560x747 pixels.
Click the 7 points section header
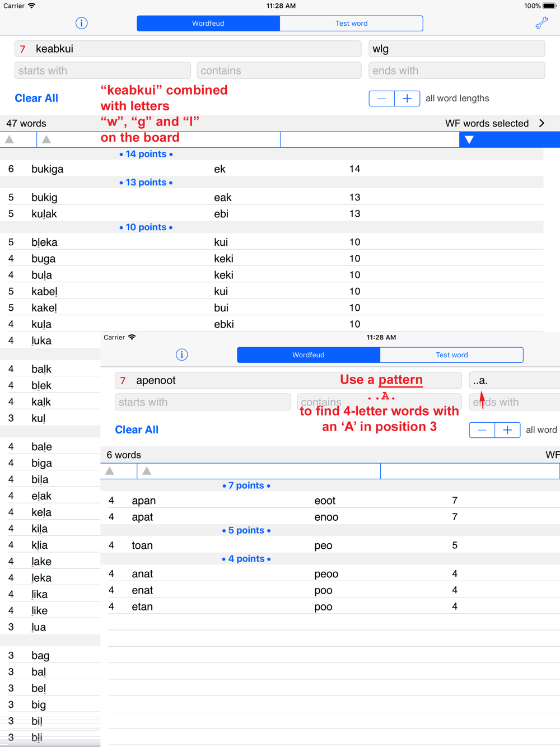pos(246,485)
